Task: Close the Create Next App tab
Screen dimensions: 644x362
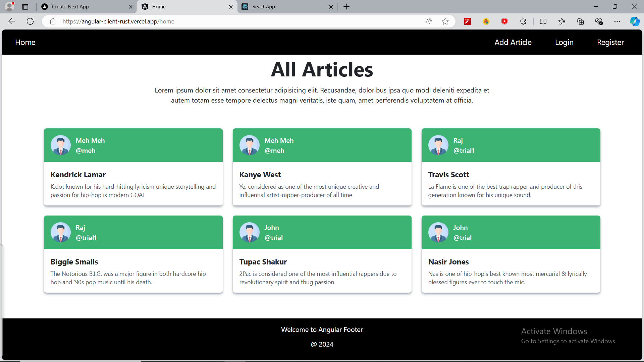Action: (x=130, y=7)
